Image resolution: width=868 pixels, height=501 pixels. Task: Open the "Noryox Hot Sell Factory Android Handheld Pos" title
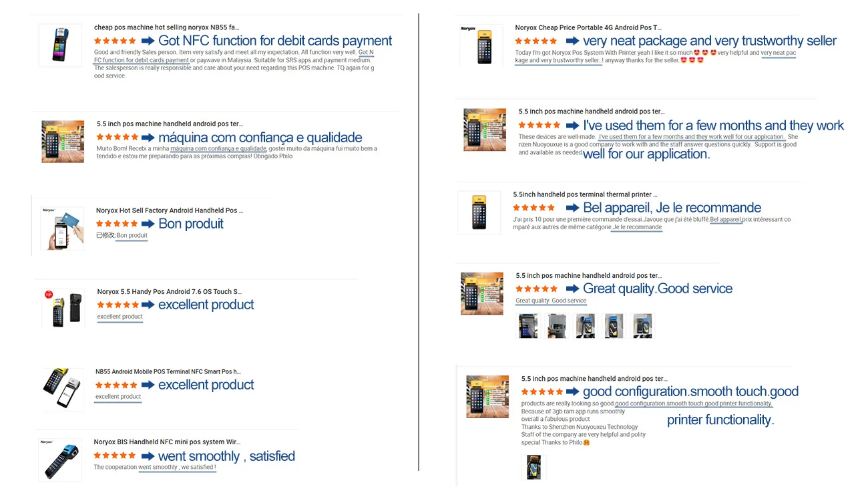click(x=170, y=210)
